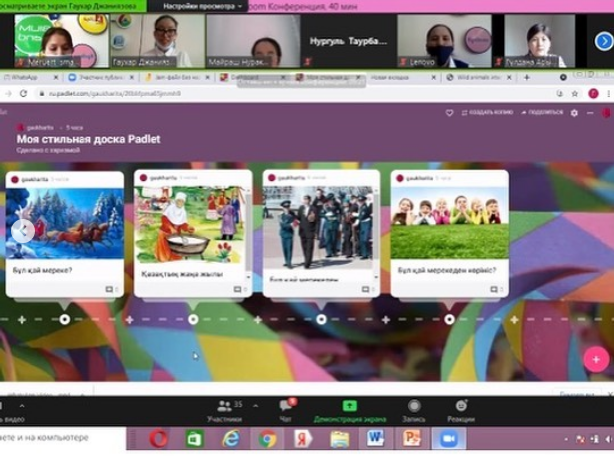
Task: Open the Opera browser in the taskbar
Action: point(158,438)
